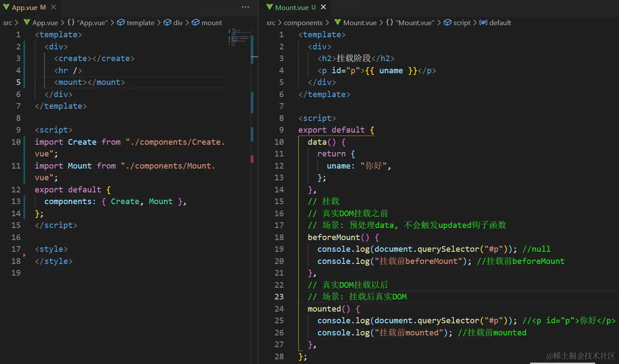Click the </script> closing tag in App.vue

[x=56, y=225]
